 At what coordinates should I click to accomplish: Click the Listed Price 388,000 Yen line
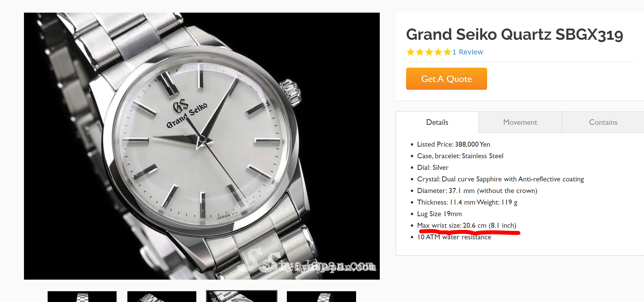(453, 144)
